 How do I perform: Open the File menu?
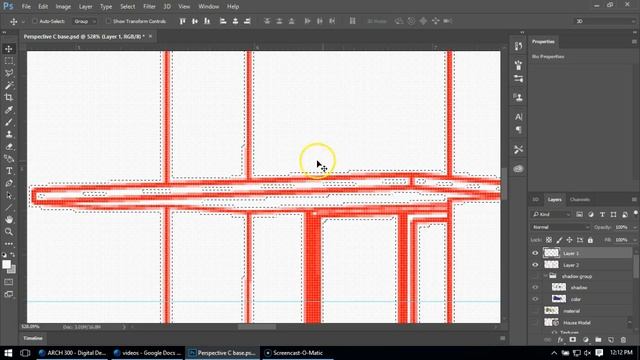[x=26, y=7]
